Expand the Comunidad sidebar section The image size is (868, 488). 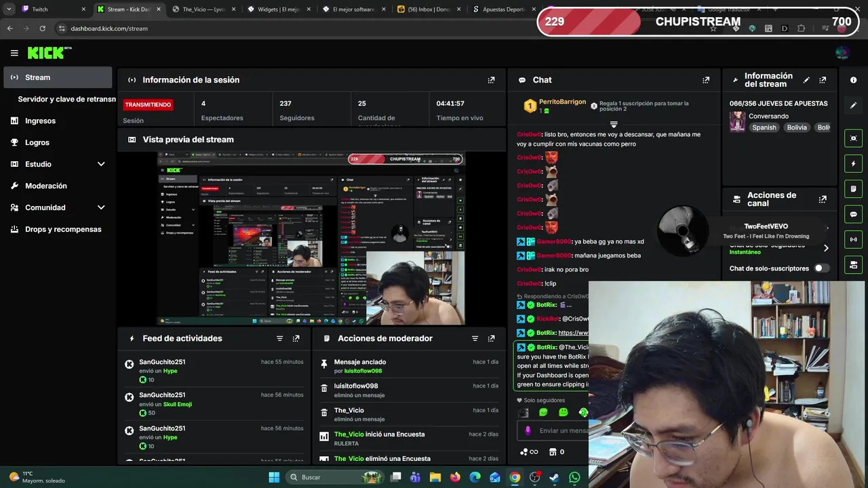coord(101,207)
